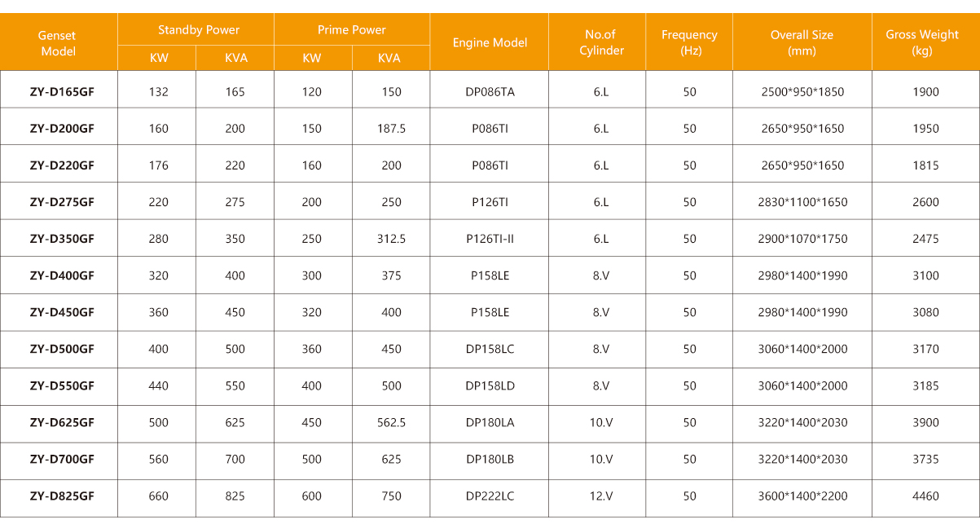Select the ZY-D400GF model name

pyautogui.click(x=62, y=275)
